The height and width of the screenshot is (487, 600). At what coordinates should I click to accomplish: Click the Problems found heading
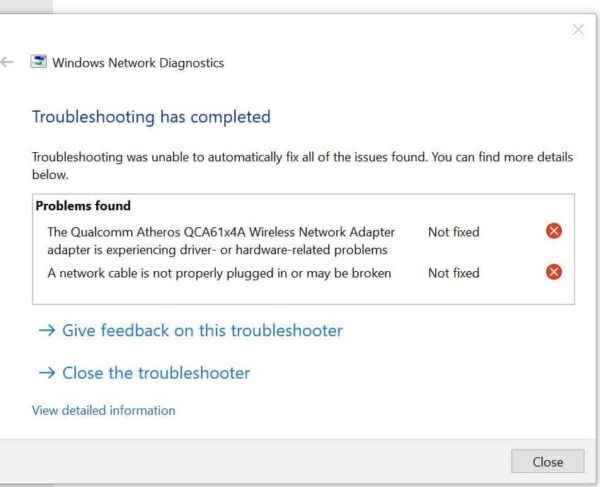click(x=83, y=206)
